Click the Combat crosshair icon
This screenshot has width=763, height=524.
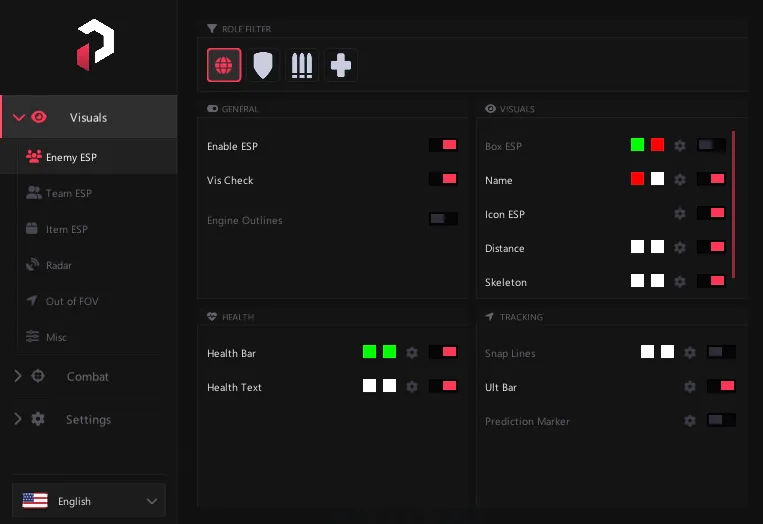(x=38, y=376)
